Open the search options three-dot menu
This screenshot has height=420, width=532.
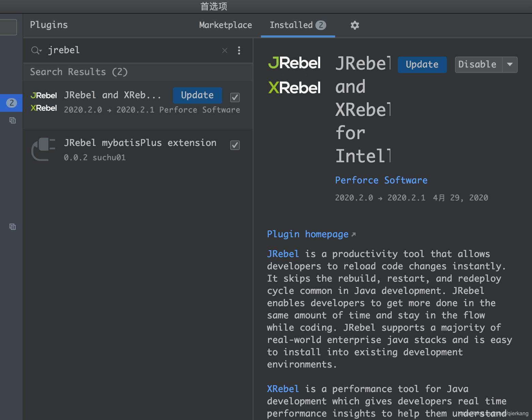[239, 50]
